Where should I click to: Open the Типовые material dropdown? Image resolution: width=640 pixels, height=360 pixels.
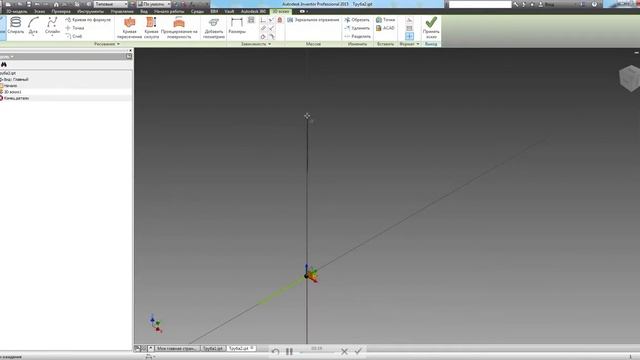(x=110, y=4)
